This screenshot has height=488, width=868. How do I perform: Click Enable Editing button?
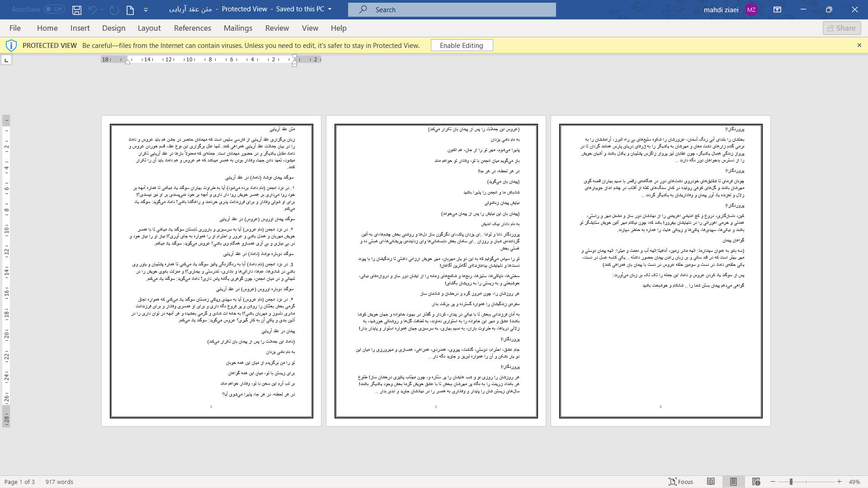coord(462,45)
